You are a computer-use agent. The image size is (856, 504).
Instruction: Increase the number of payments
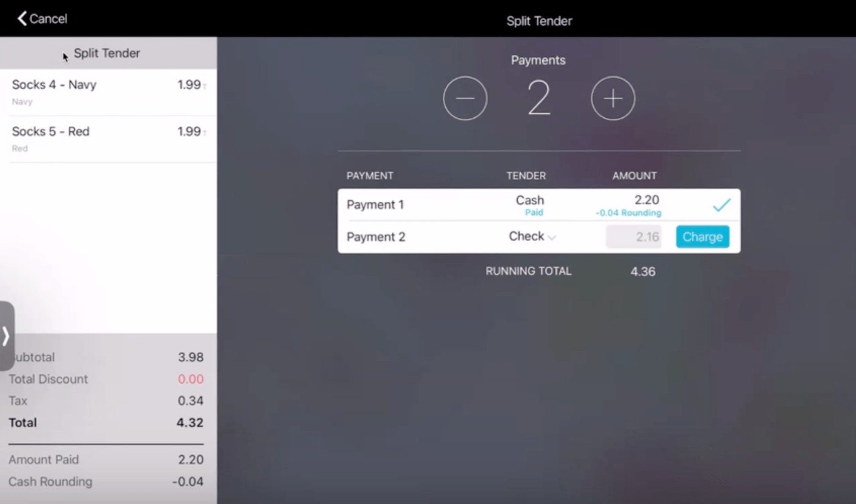[613, 98]
